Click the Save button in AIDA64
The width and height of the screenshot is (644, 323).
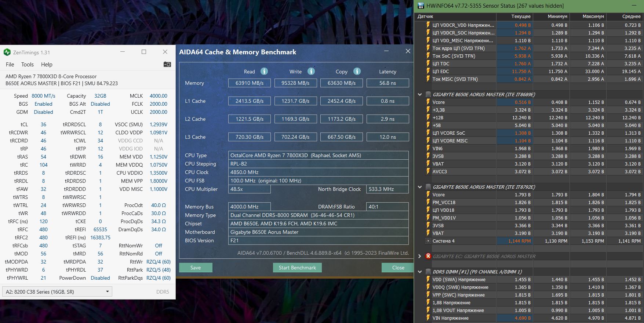coord(196,268)
